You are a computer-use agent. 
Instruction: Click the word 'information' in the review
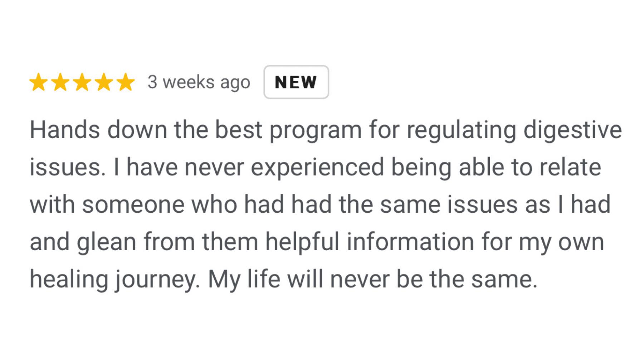click(410, 242)
